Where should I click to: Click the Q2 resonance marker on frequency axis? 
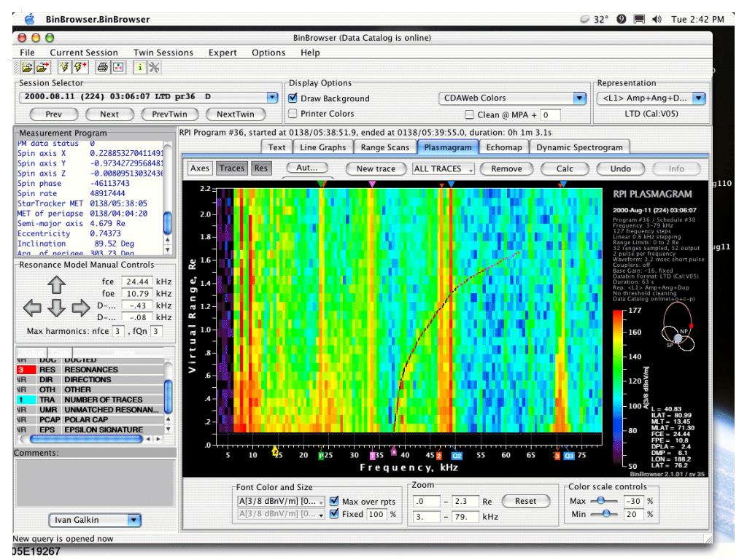coord(457,456)
